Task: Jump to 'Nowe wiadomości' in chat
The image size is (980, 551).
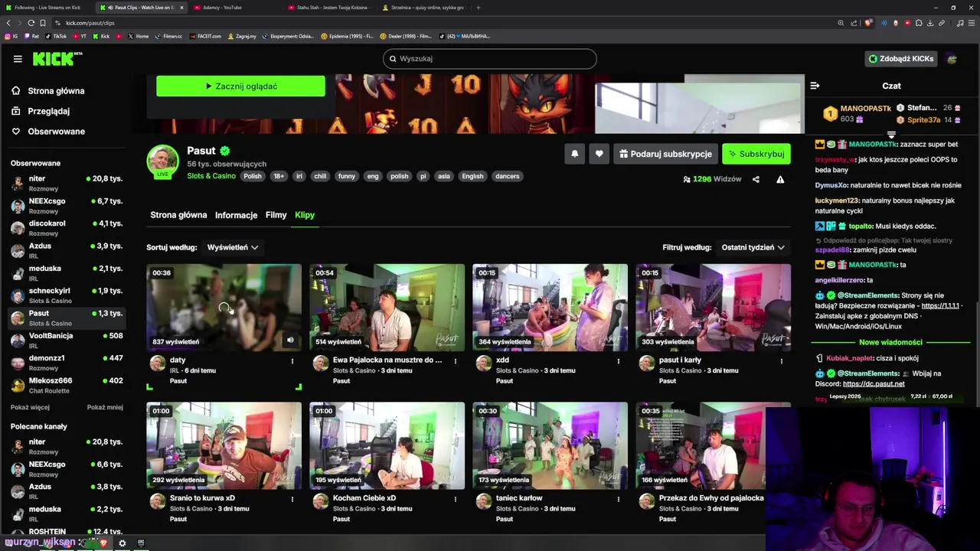Action: pyautogui.click(x=890, y=342)
